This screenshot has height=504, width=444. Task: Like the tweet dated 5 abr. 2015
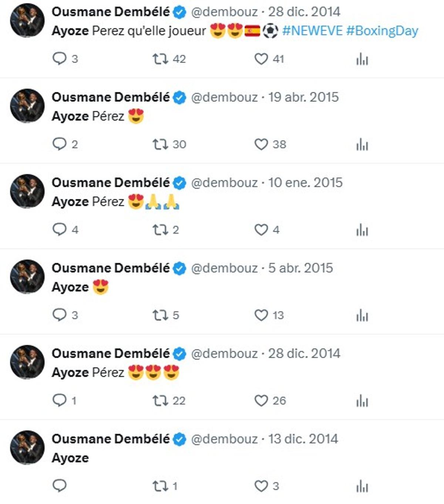click(262, 315)
